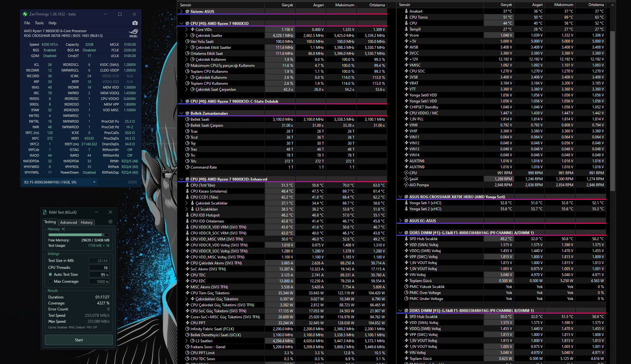This screenshot has height=364, width=631.
Task: Open the Tools menu in ZenTimings
Action: pos(39,23)
